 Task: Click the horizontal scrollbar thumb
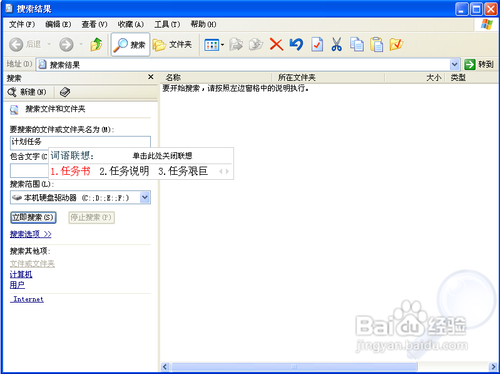tap(294, 367)
